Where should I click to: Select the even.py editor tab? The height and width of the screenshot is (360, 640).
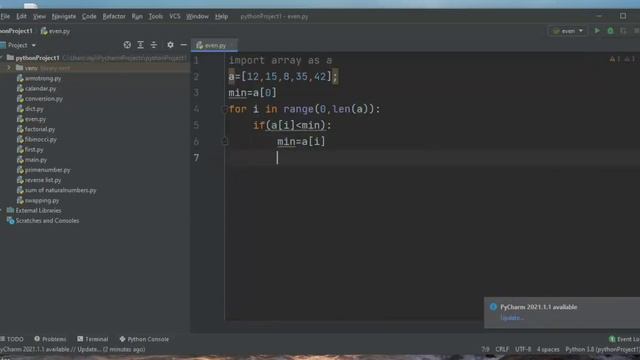[214, 45]
